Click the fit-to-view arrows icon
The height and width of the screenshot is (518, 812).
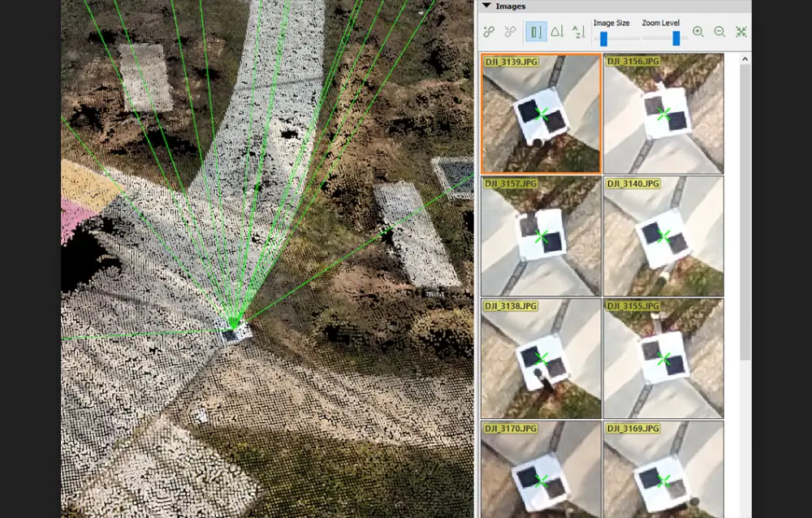(741, 32)
